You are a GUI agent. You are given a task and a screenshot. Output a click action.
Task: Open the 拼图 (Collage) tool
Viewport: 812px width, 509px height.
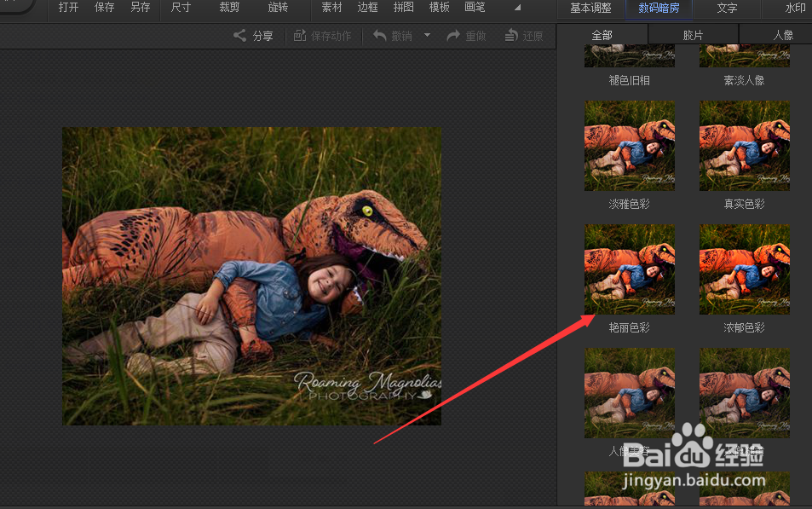[x=403, y=8]
